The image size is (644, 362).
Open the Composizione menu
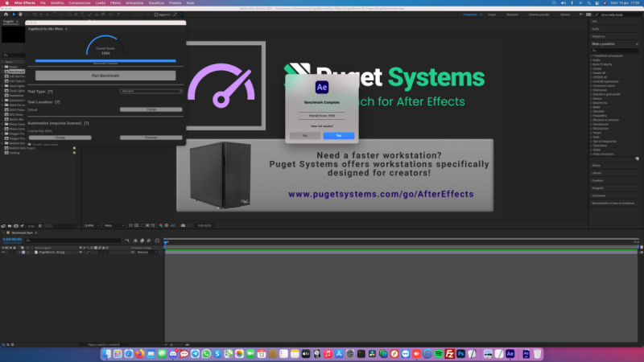tap(79, 3)
